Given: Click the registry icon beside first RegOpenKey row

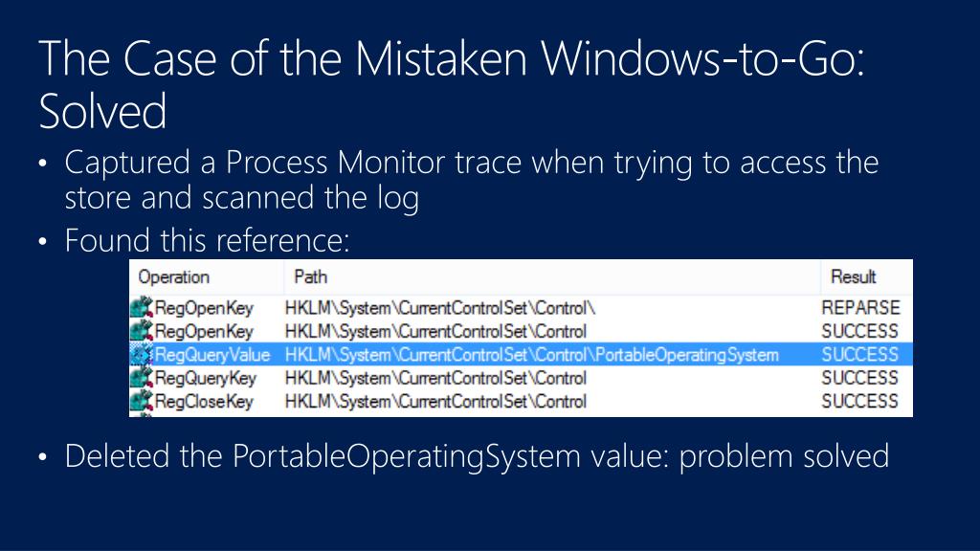Looking at the screenshot, I should coord(142,307).
